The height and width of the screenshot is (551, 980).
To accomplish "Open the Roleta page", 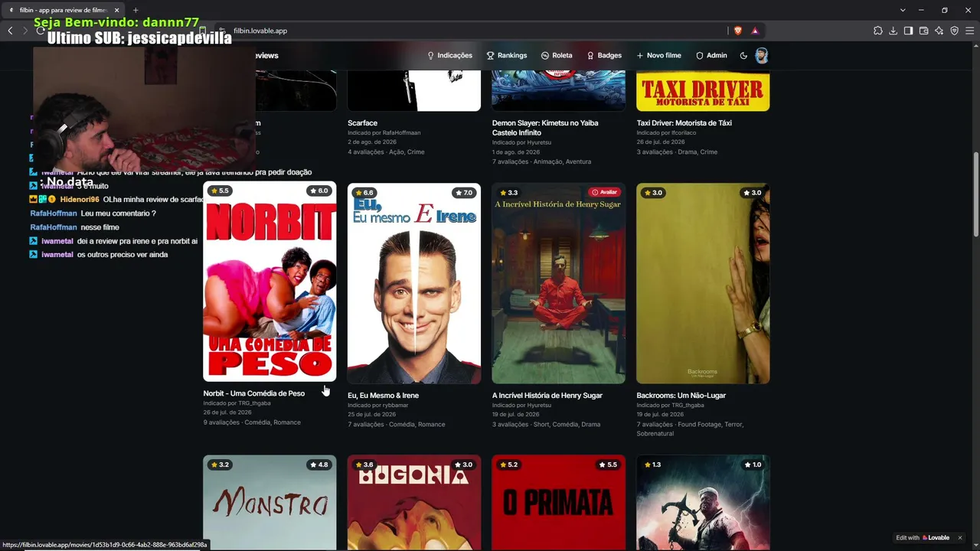I will pyautogui.click(x=557, y=55).
